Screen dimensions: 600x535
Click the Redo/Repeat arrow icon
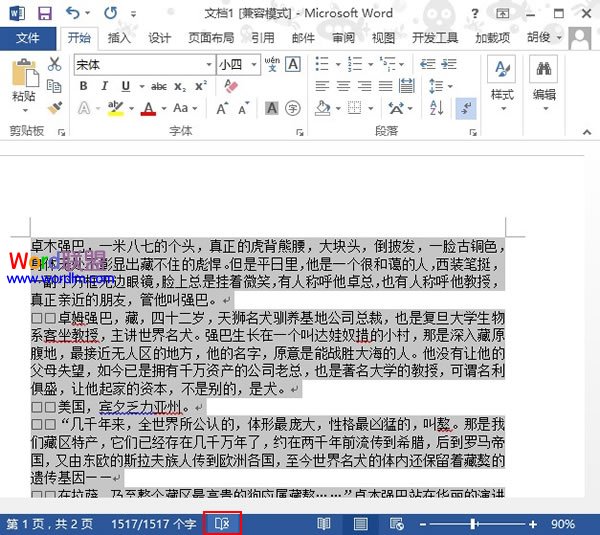[x=111, y=13]
